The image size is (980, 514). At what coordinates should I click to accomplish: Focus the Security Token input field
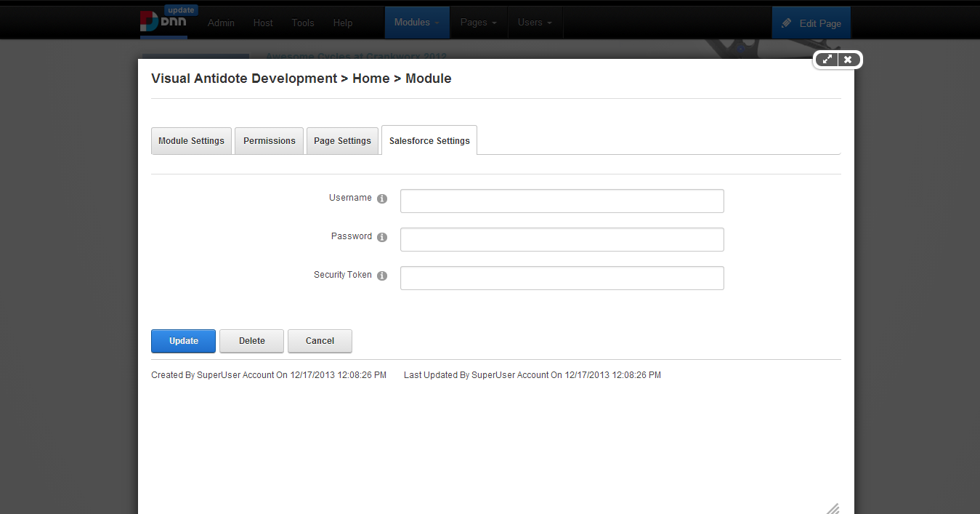point(562,278)
